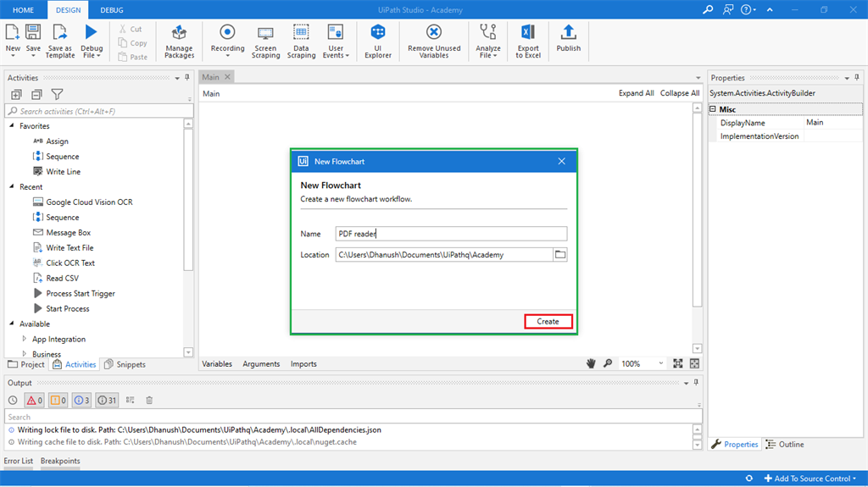The height and width of the screenshot is (487, 868).
Task: Switch to the HOME ribbon tab
Action: pyautogui.click(x=23, y=10)
